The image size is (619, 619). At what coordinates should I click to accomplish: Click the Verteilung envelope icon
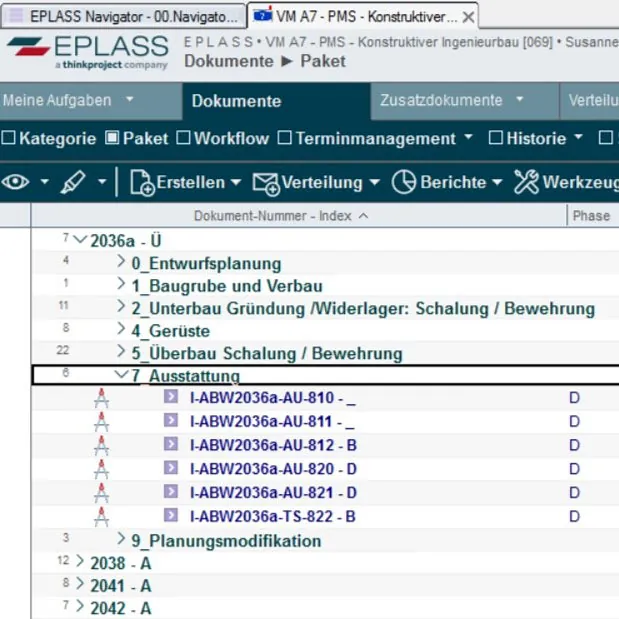265,183
